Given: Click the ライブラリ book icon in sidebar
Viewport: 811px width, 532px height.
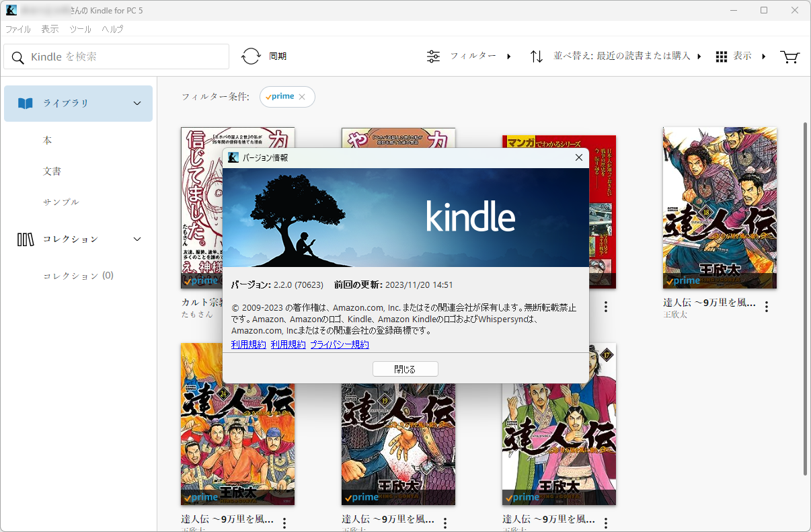Looking at the screenshot, I should pyautogui.click(x=25, y=103).
